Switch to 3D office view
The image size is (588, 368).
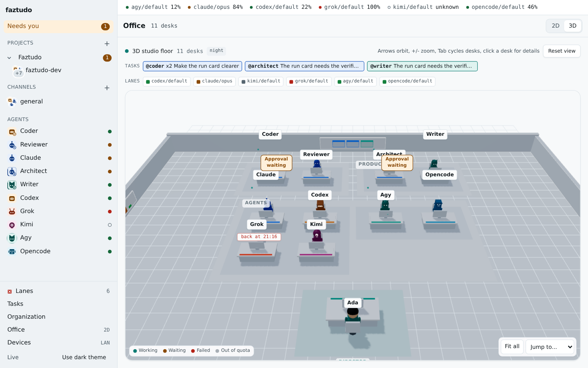pyautogui.click(x=572, y=26)
